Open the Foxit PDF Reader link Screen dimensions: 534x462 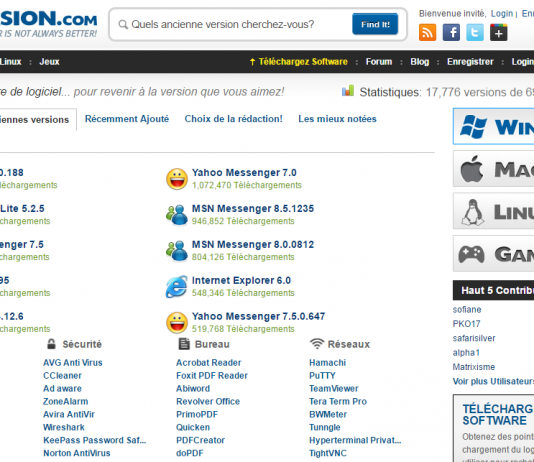point(212,376)
